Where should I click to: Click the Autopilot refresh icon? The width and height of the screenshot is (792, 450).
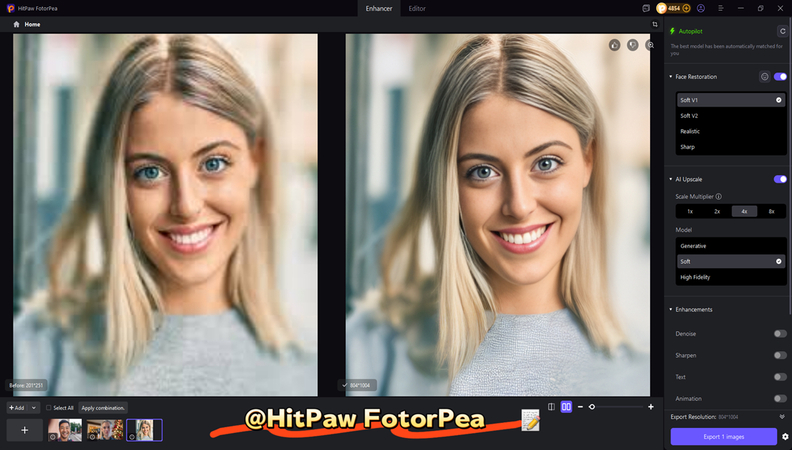click(782, 31)
